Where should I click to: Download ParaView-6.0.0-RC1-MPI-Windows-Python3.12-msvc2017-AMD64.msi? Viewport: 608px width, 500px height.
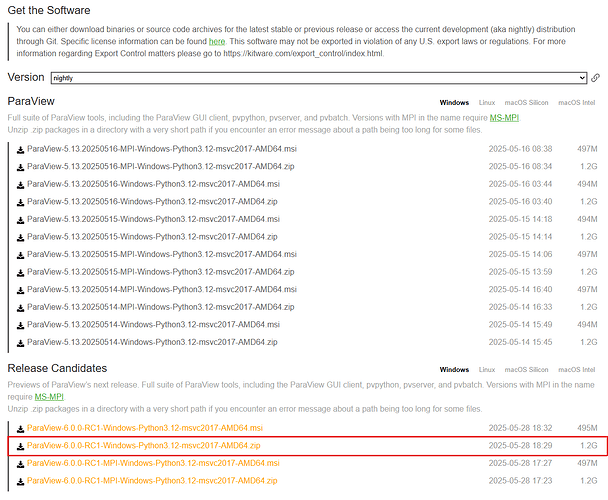[x=153, y=463]
